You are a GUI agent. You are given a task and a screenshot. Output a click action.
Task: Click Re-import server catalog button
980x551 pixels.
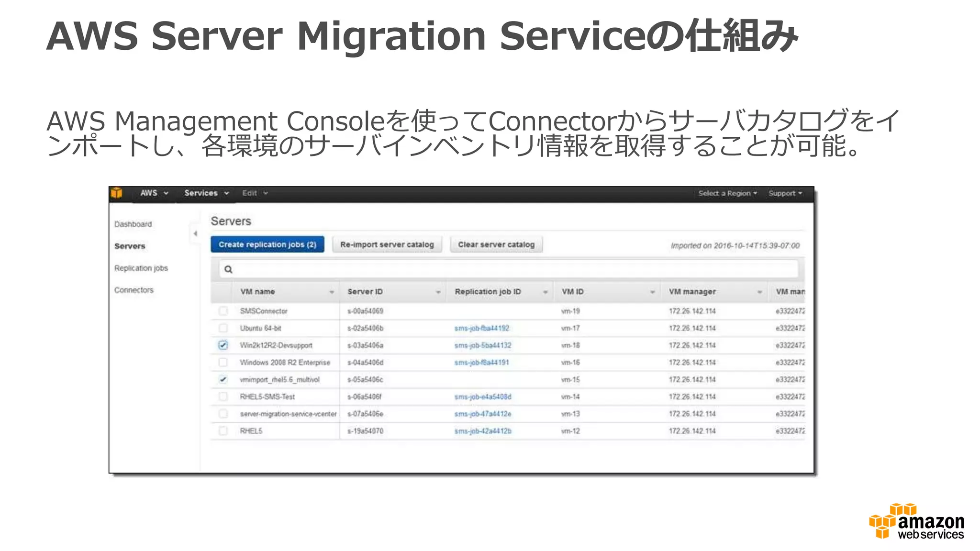coord(387,244)
